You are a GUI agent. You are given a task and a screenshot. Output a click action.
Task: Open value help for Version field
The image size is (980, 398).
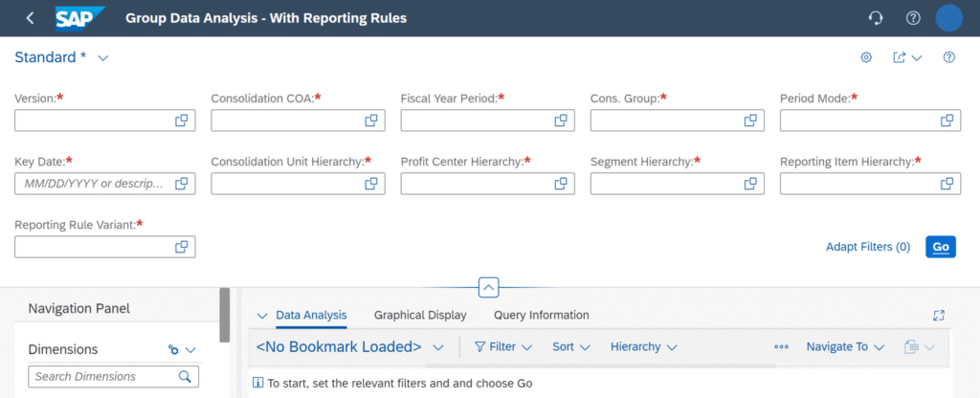[x=181, y=121]
